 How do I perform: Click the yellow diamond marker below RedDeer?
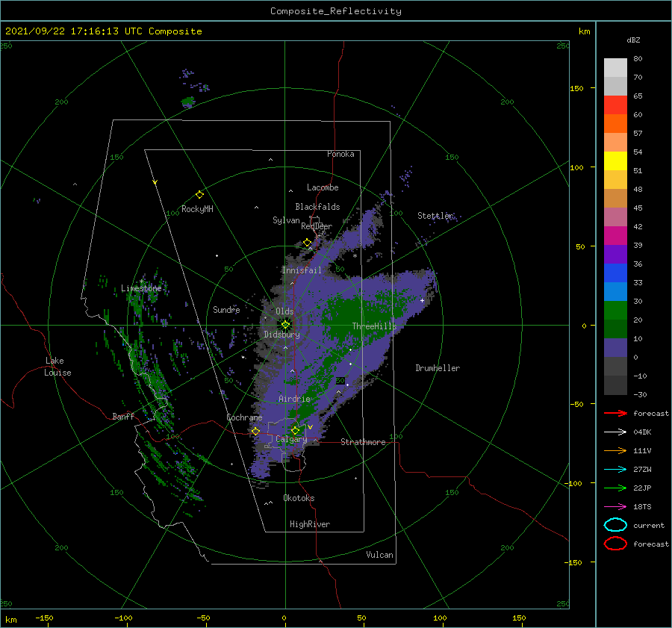307,243
